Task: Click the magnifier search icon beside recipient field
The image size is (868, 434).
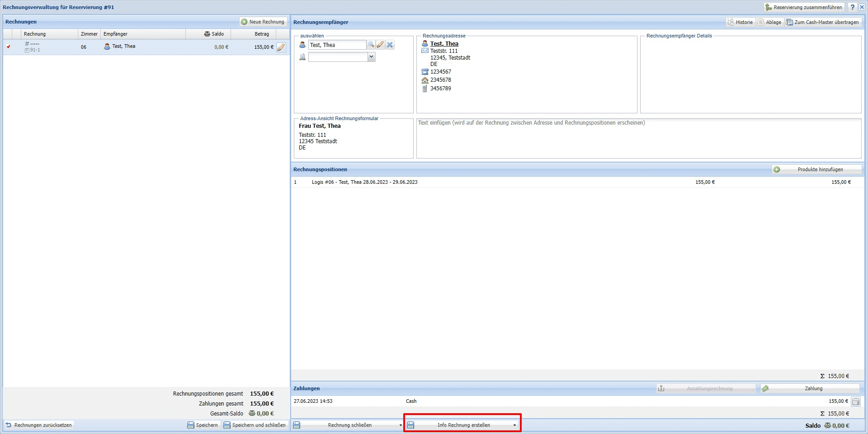Action: (x=371, y=45)
